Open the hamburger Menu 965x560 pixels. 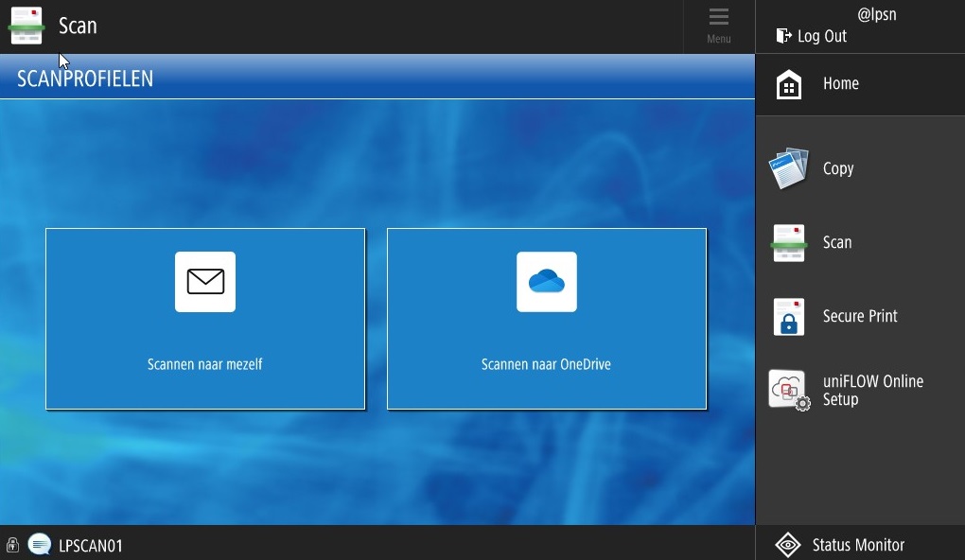(719, 26)
